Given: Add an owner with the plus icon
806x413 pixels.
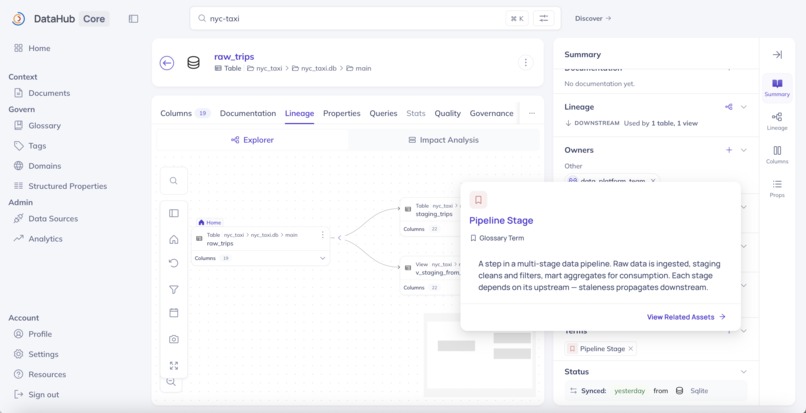Looking at the screenshot, I should pyautogui.click(x=728, y=150).
